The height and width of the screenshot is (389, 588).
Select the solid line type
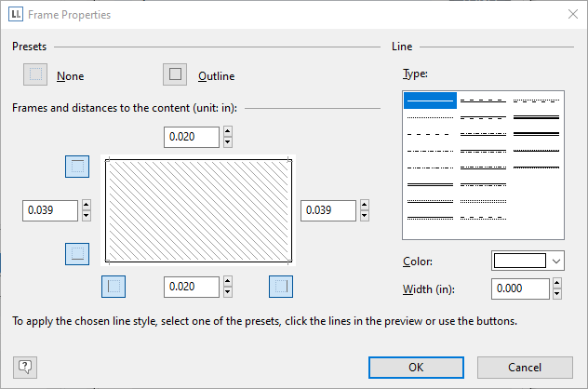[x=429, y=101]
